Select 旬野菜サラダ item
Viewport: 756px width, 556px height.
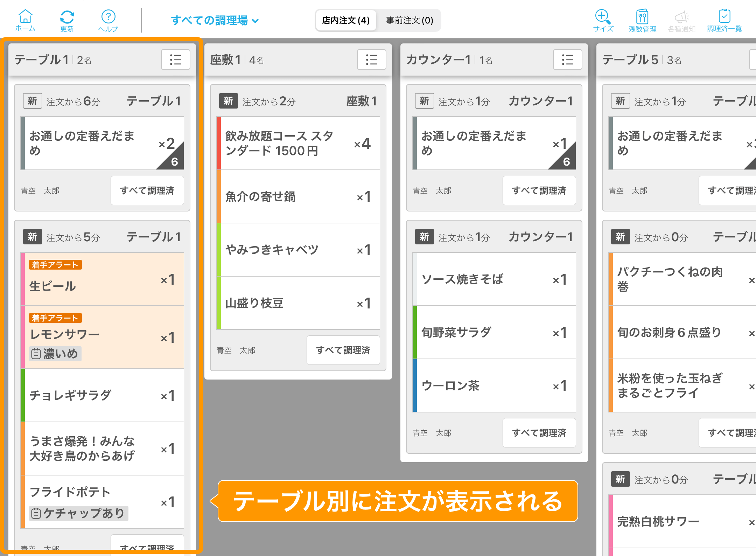[x=494, y=332]
